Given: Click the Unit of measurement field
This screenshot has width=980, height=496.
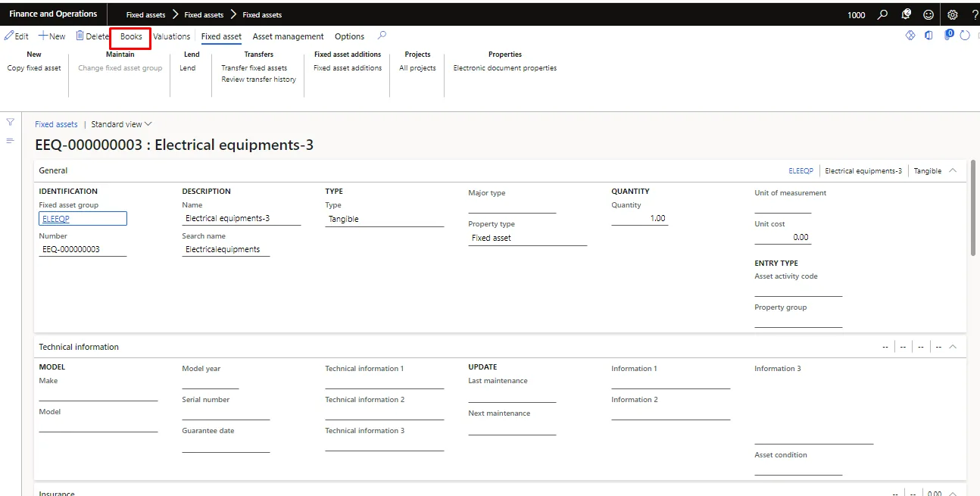Looking at the screenshot, I should tap(783, 207).
